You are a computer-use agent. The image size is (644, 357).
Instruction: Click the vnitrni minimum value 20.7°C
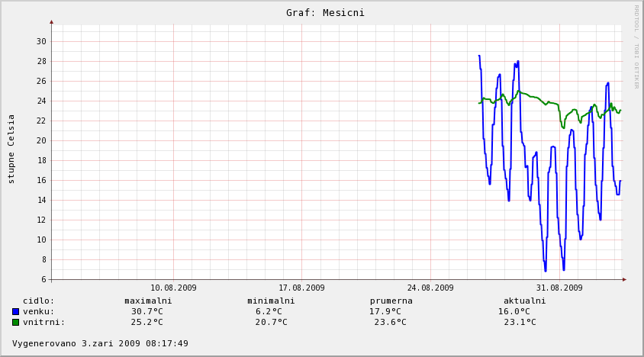(x=271, y=323)
